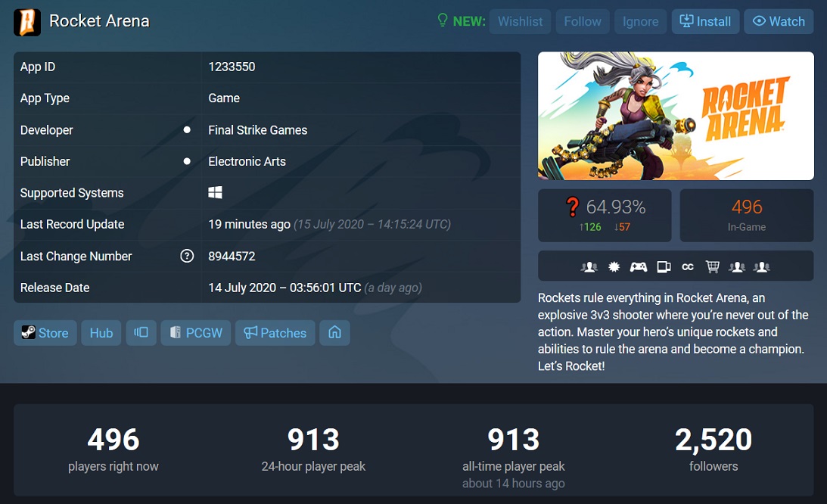Screen dimensions: 827x504
Task: Click the App ID value 1233550
Action: pyautogui.click(x=232, y=67)
